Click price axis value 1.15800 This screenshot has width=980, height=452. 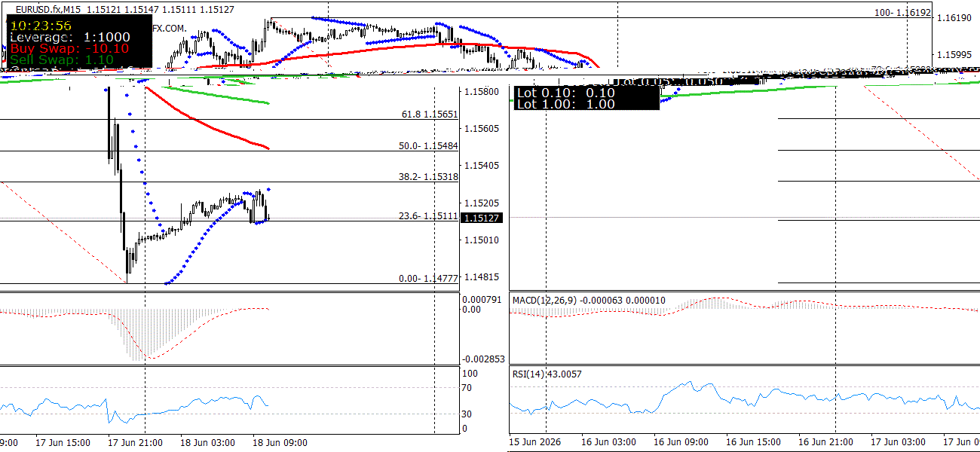pyautogui.click(x=482, y=91)
